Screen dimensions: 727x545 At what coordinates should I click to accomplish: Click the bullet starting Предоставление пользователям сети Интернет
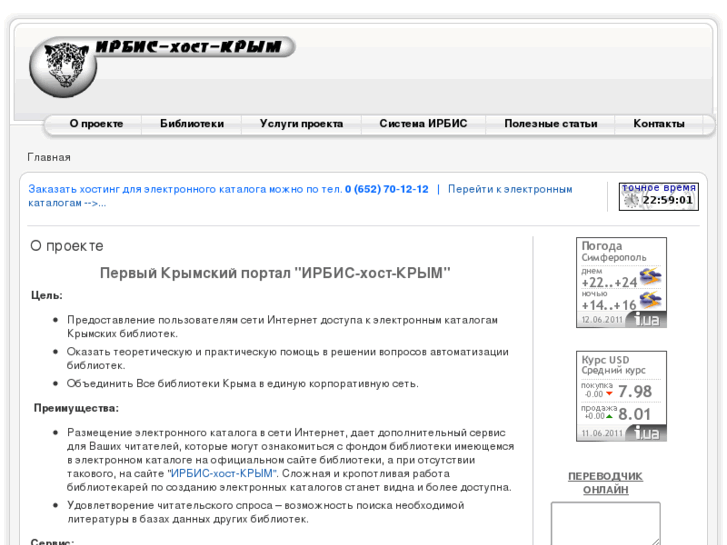click(x=282, y=327)
